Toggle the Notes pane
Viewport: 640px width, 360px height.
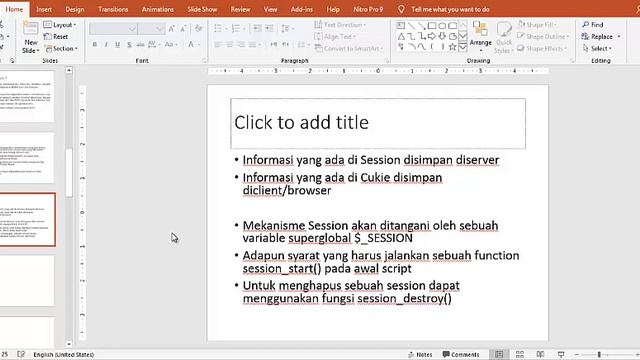click(x=420, y=355)
